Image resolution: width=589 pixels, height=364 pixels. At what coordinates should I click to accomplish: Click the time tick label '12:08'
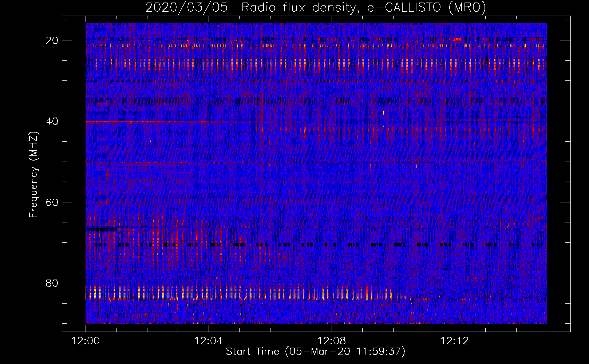332,341
